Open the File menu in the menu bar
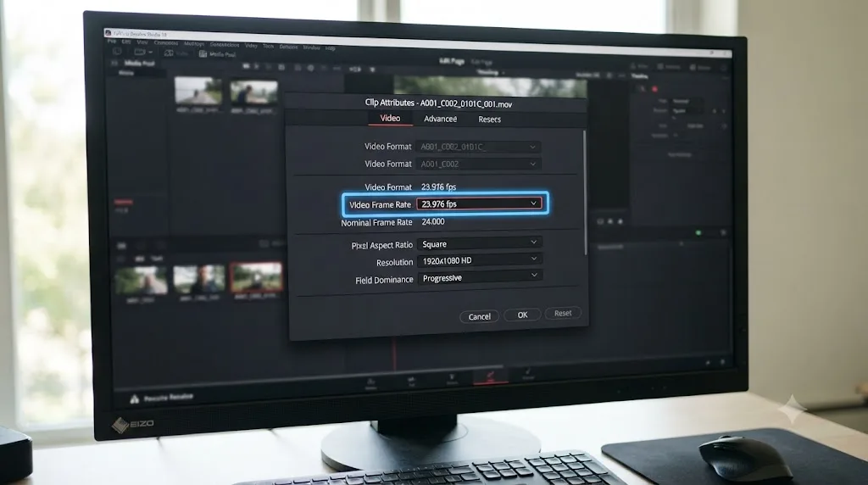The width and height of the screenshot is (868, 485). coord(112,42)
